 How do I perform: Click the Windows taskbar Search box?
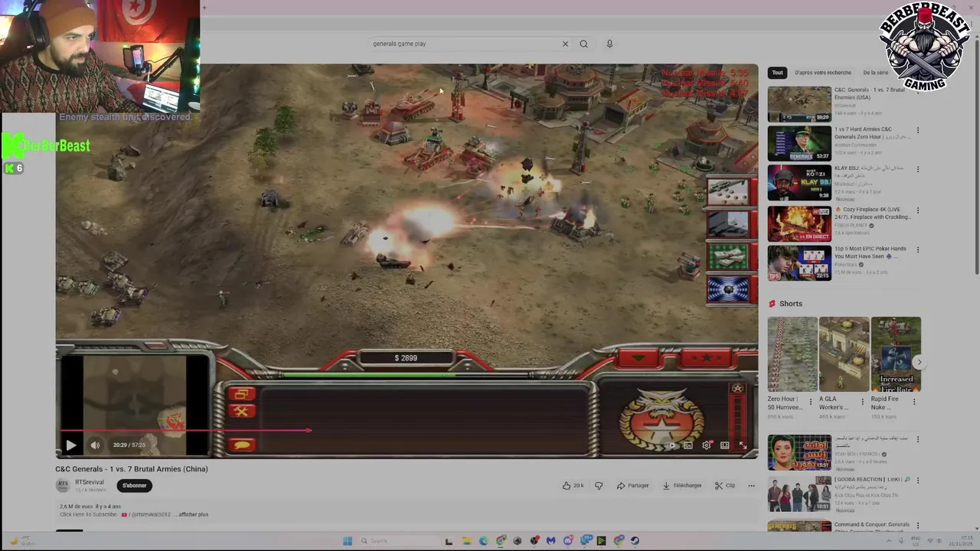point(398,541)
